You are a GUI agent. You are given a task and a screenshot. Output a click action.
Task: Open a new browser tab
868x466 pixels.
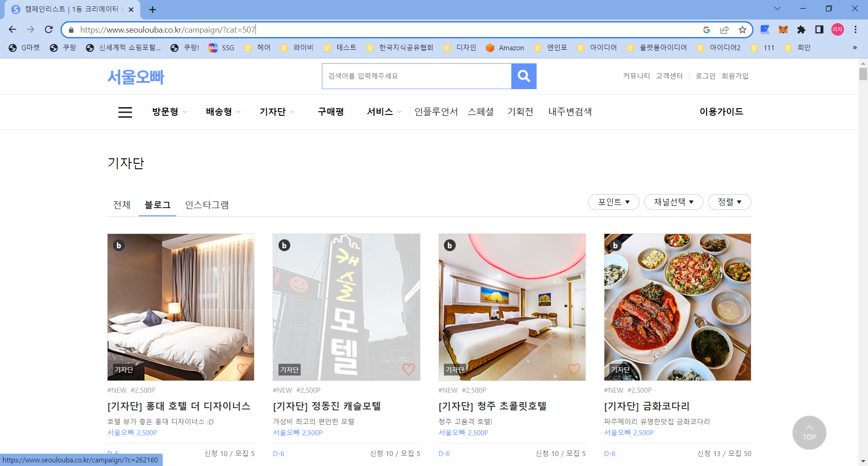click(x=152, y=10)
